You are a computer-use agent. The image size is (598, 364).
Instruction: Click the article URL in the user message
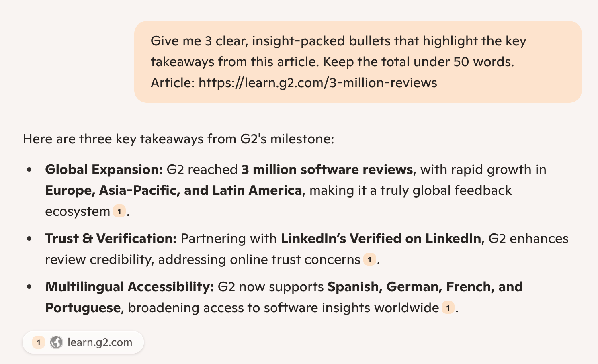pos(317,83)
